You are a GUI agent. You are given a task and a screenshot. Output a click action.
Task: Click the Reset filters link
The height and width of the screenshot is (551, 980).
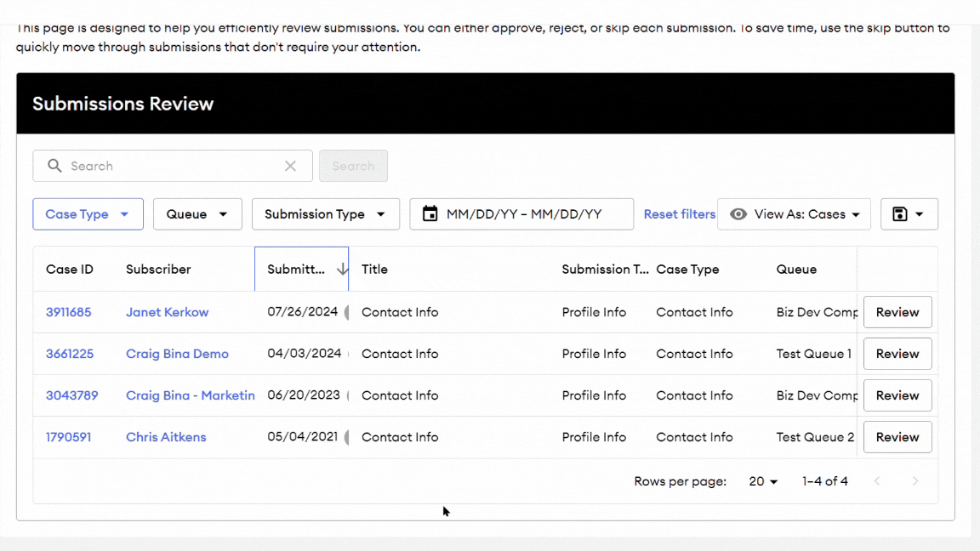tap(680, 213)
